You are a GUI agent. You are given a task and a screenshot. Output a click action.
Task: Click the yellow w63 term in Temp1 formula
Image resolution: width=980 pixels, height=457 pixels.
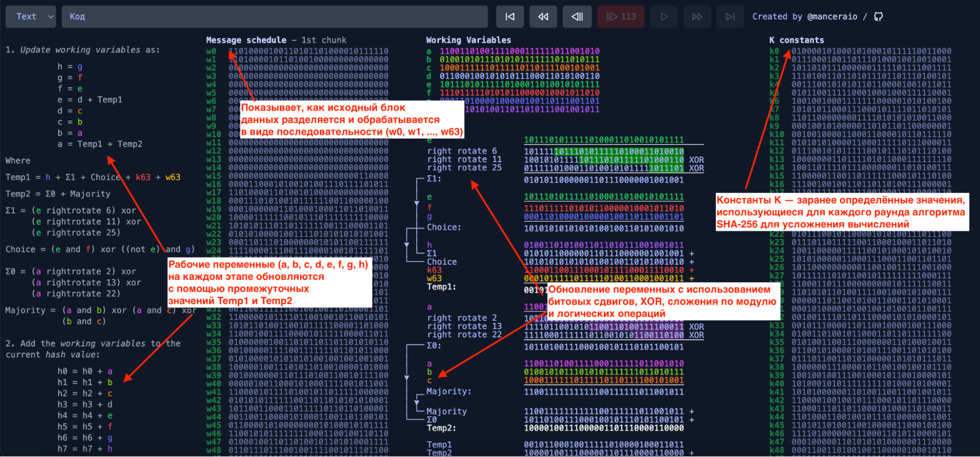[173, 177]
